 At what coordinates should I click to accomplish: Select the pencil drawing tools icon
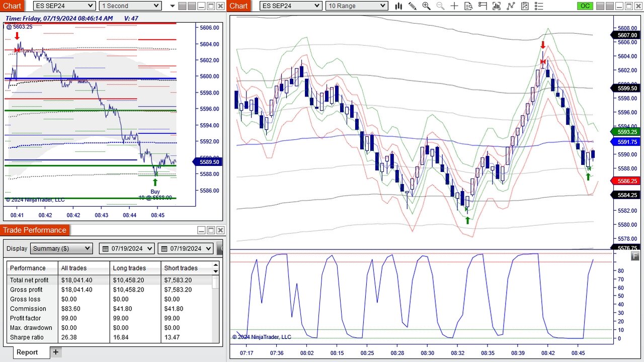click(413, 6)
